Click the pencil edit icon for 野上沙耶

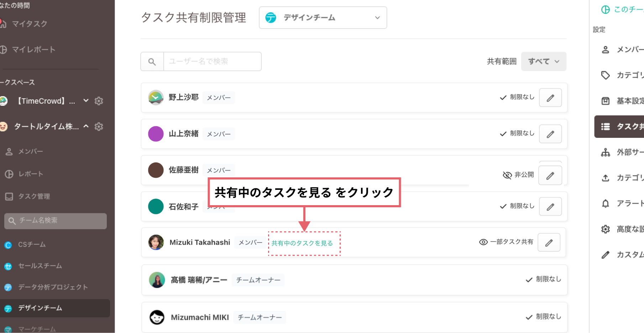click(550, 98)
